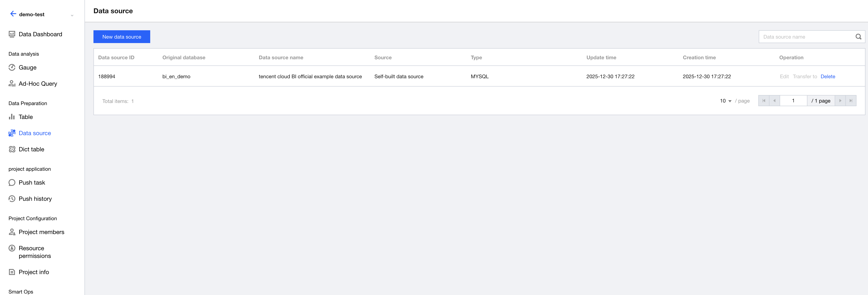Open Project info in sidebar
Viewport: 868px width, 295px height.
point(34,272)
